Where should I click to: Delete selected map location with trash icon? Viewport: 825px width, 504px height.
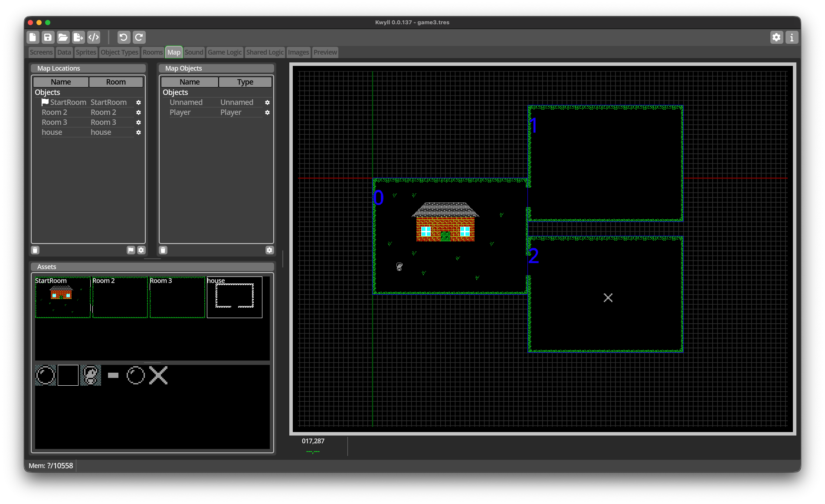(x=36, y=250)
